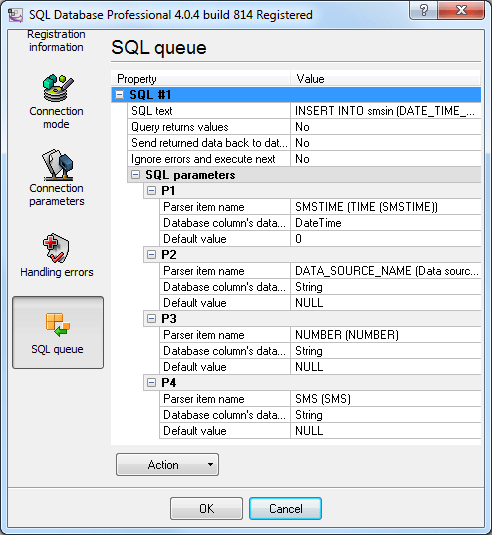492x535 pixels.
Task: Click P4 NULL default value
Action: point(386,431)
